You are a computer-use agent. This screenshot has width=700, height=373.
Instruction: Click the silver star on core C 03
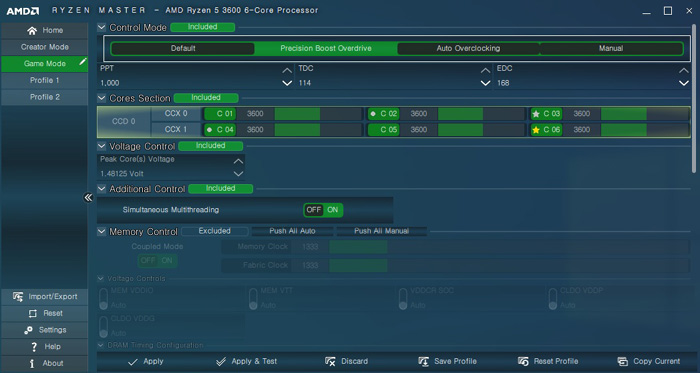(536, 114)
